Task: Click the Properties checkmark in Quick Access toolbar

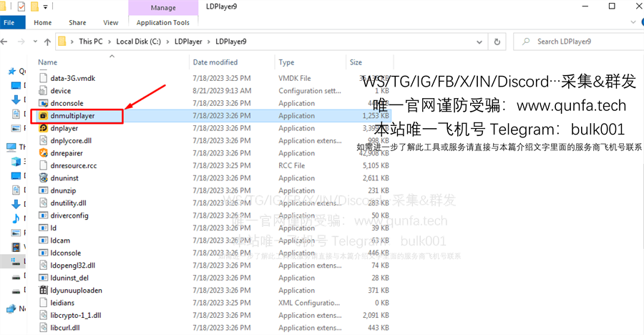Action: (x=21, y=6)
